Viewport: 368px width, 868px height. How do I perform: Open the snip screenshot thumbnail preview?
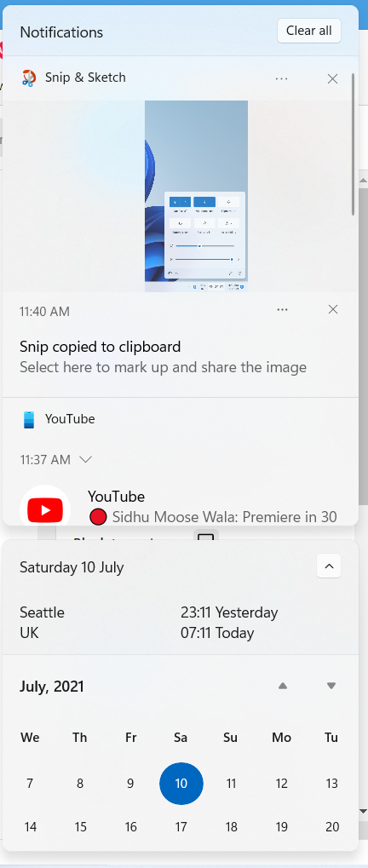pyautogui.click(x=196, y=196)
